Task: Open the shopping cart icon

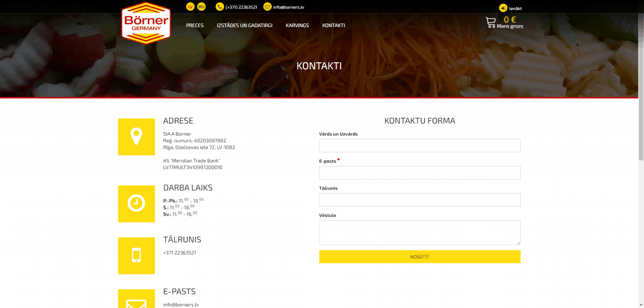Action: point(491,22)
